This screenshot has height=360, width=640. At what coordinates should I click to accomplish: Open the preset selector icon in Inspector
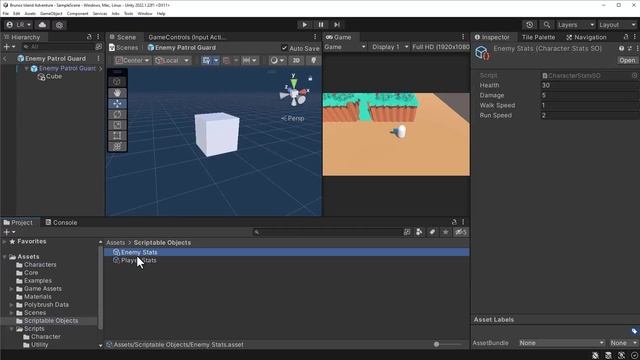tap(630, 48)
